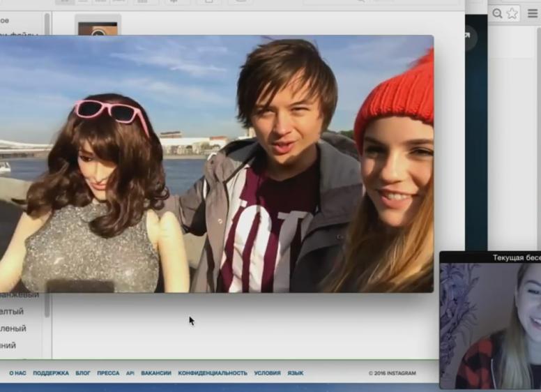Open the browser hamburger menu
The width and height of the screenshot is (541, 392).
coord(533,13)
